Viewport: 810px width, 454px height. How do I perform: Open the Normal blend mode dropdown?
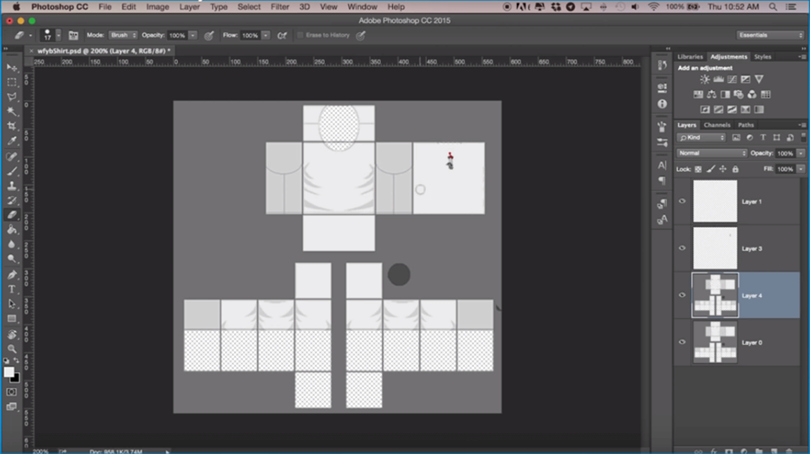tap(712, 153)
